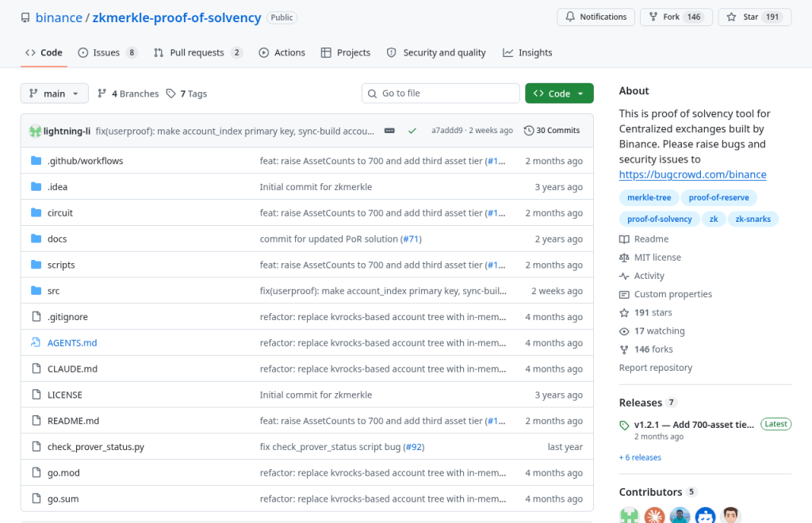
Task: Select the zk-snarks topic tag
Action: tap(753, 220)
